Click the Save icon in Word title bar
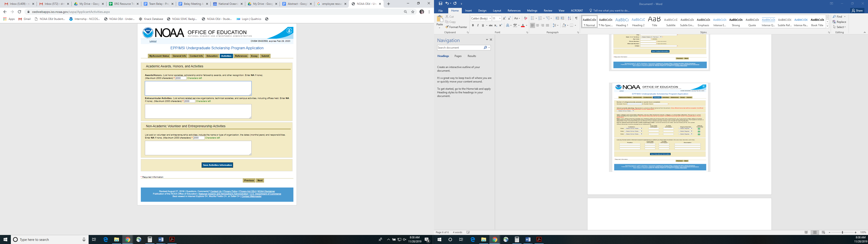Screen dimensions: 868x244 pyautogui.click(x=440, y=3)
